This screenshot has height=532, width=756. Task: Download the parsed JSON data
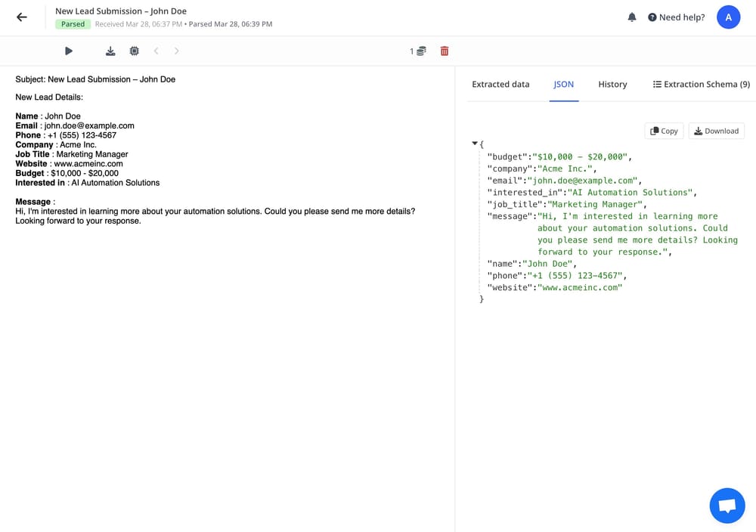coord(715,131)
